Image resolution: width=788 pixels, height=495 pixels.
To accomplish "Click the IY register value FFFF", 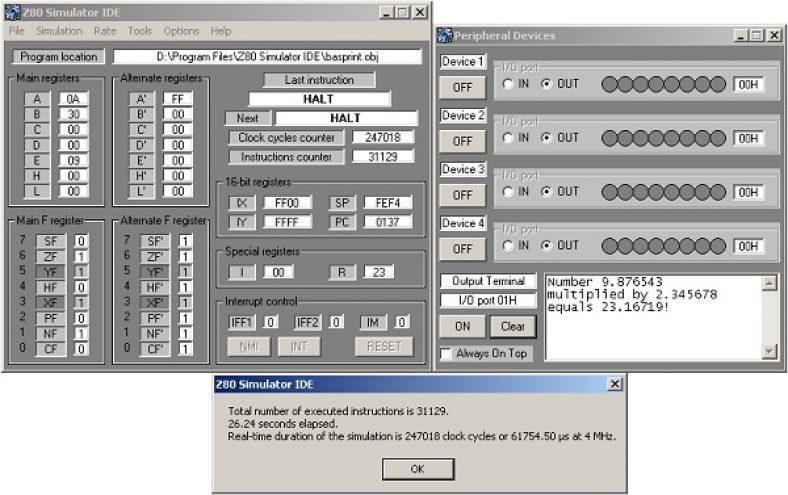I will (287, 222).
